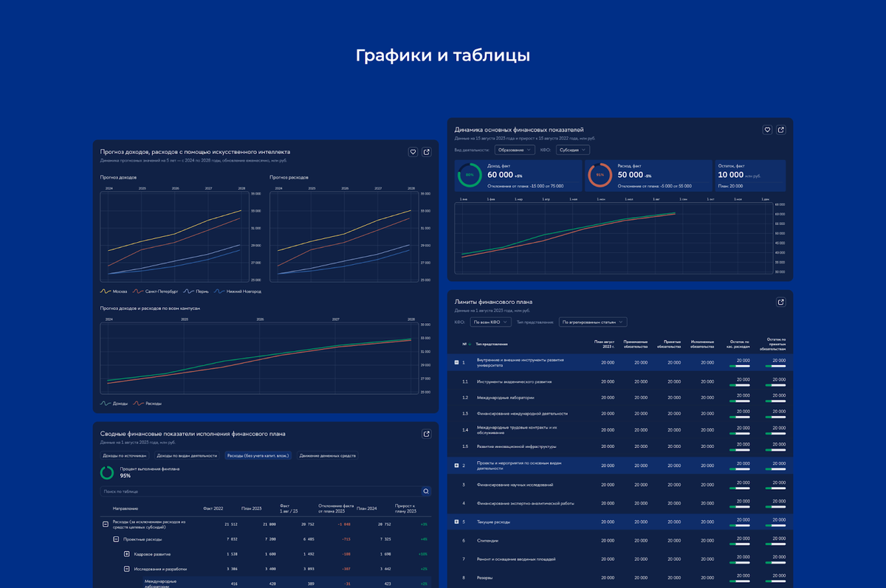
Task: Open the Субсидия КФО dropdown
Action: pyautogui.click(x=572, y=150)
